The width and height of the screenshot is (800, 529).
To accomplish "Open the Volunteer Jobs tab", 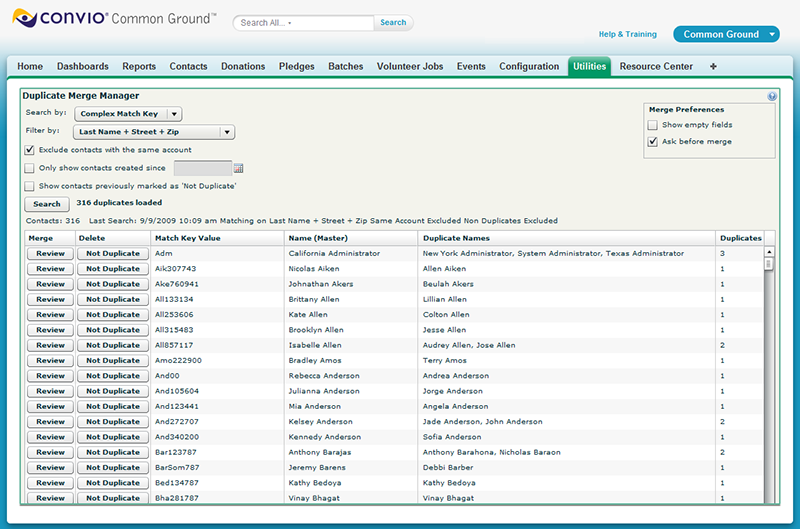I will tap(409, 67).
